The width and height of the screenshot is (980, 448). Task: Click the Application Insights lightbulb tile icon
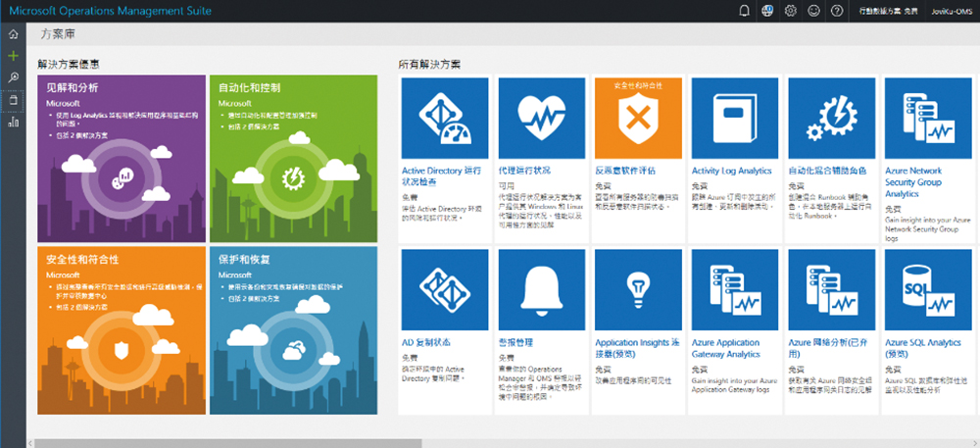[x=638, y=289]
